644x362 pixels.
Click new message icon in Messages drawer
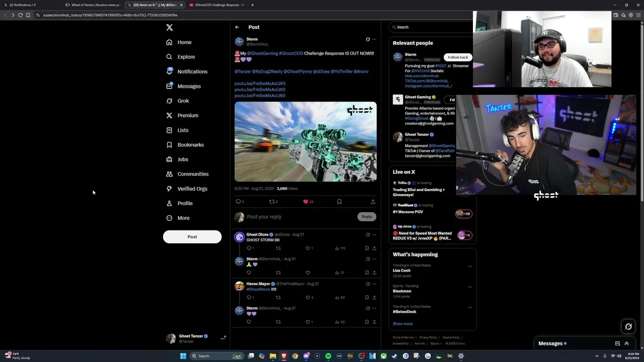tap(617, 343)
